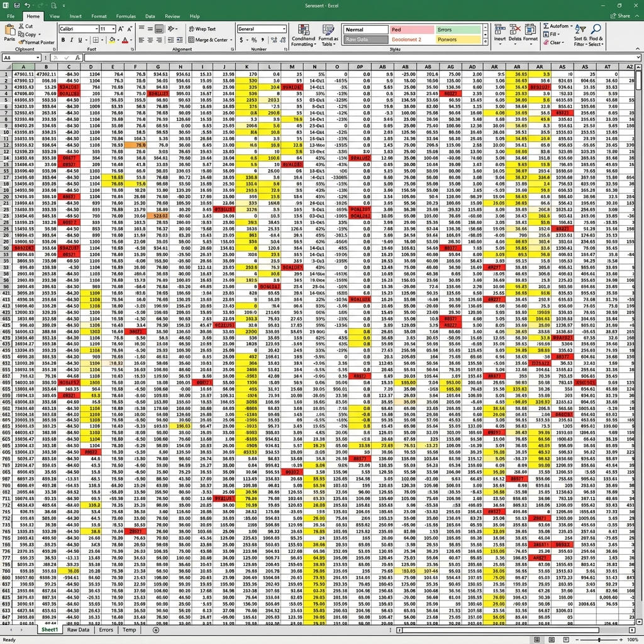Click the add new sheet plus icon
This screenshot has height=644, width=644.
click(x=156, y=630)
